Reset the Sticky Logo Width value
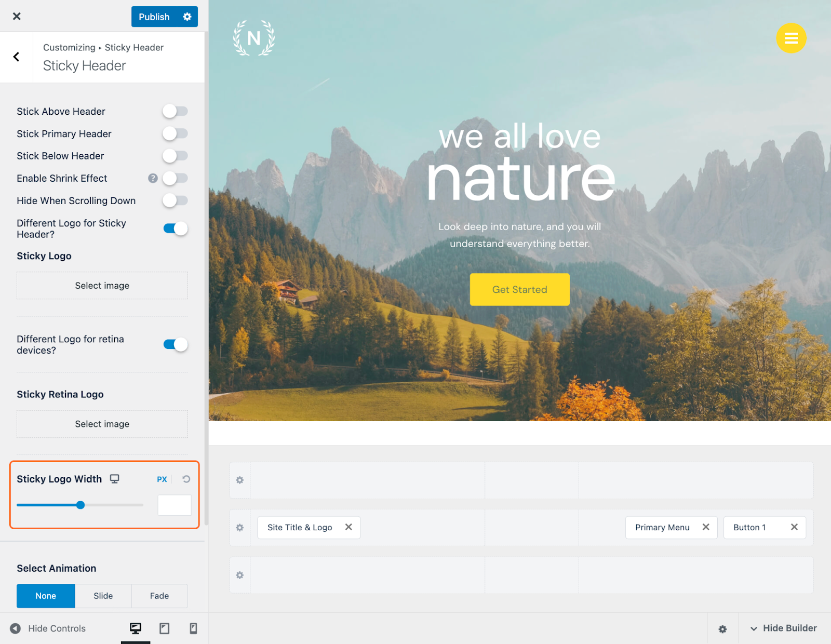The height and width of the screenshot is (644, 831). [186, 479]
